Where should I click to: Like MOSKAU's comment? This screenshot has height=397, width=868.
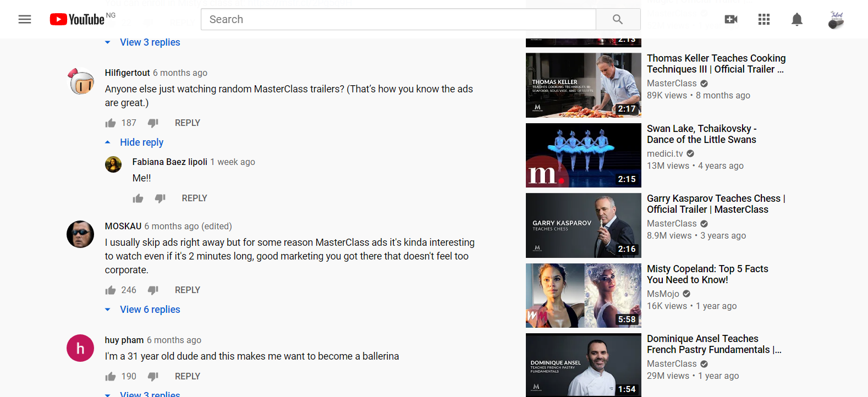[111, 290]
